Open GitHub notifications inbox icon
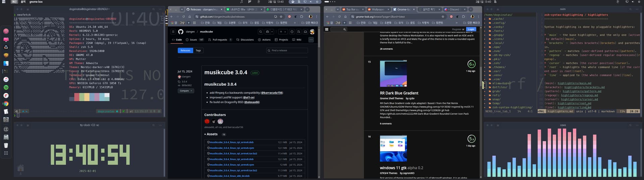Screen dimensions: 644x180 (x=305, y=32)
